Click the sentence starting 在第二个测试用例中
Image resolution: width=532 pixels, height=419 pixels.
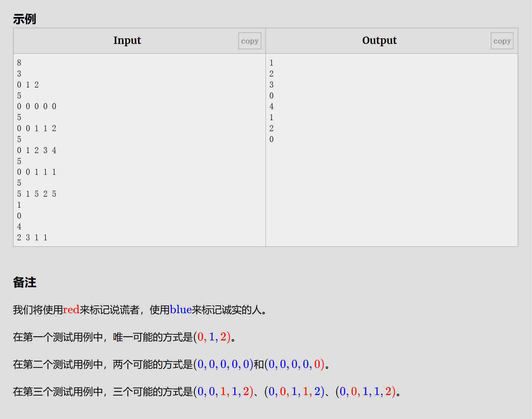(x=171, y=364)
